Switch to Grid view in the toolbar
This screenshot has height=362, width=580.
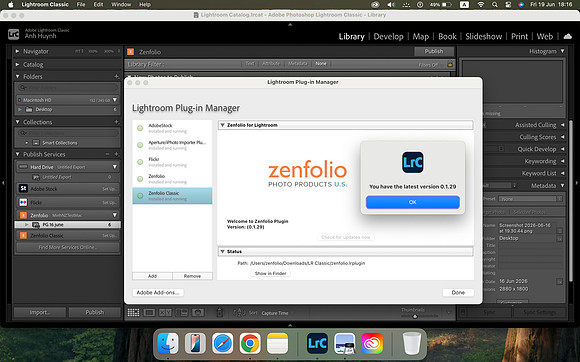(134, 313)
